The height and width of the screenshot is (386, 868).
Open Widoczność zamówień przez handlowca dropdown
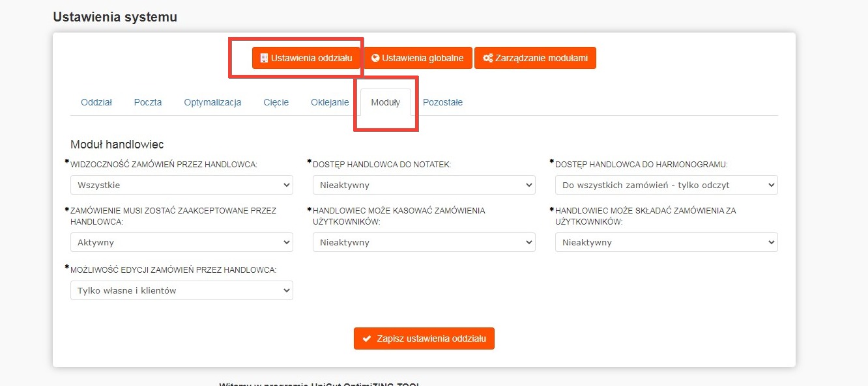(181, 185)
